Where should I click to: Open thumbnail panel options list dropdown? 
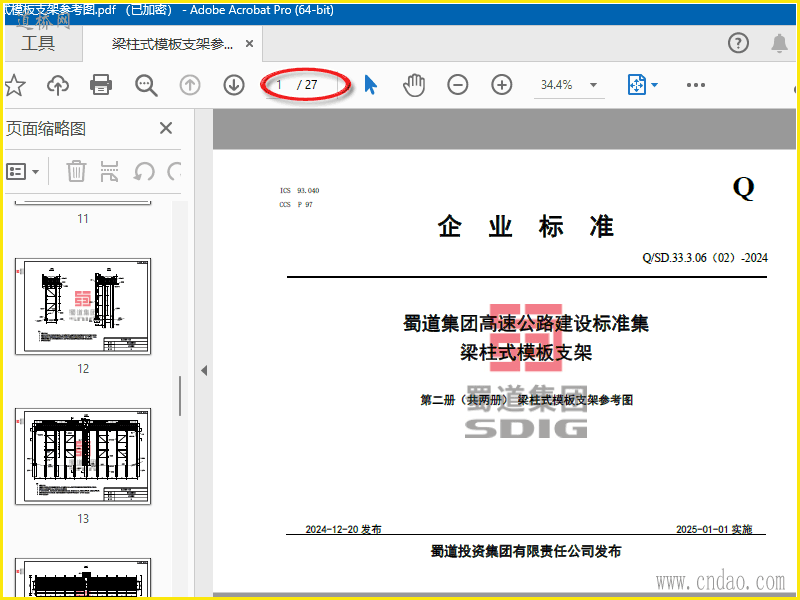tap(22, 171)
